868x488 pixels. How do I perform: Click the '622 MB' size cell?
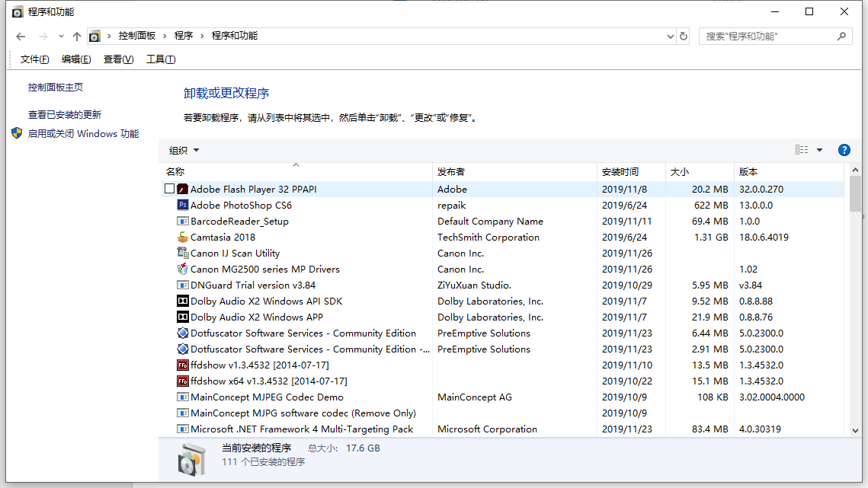tap(711, 206)
